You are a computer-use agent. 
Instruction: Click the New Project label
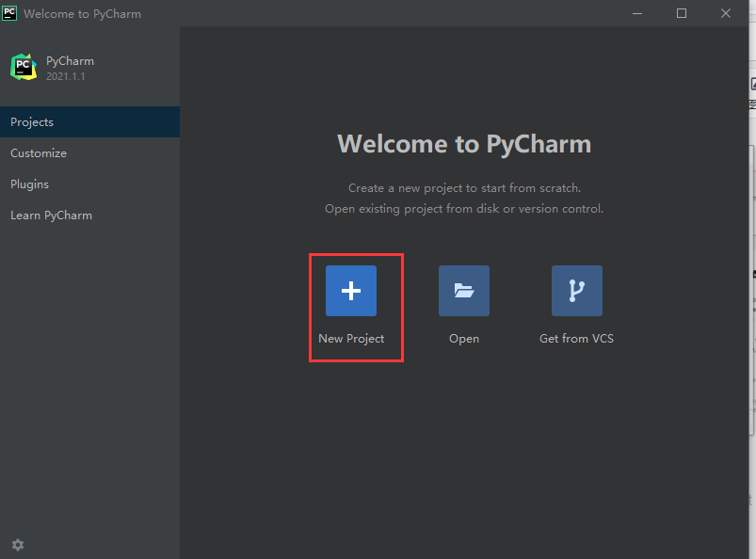pyautogui.click(x=351, y=339)
